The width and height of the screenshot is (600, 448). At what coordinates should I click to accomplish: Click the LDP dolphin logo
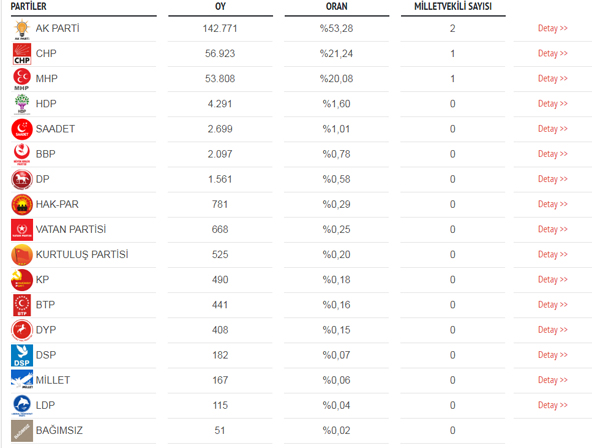pyautogui.click(x=22, y=406)
